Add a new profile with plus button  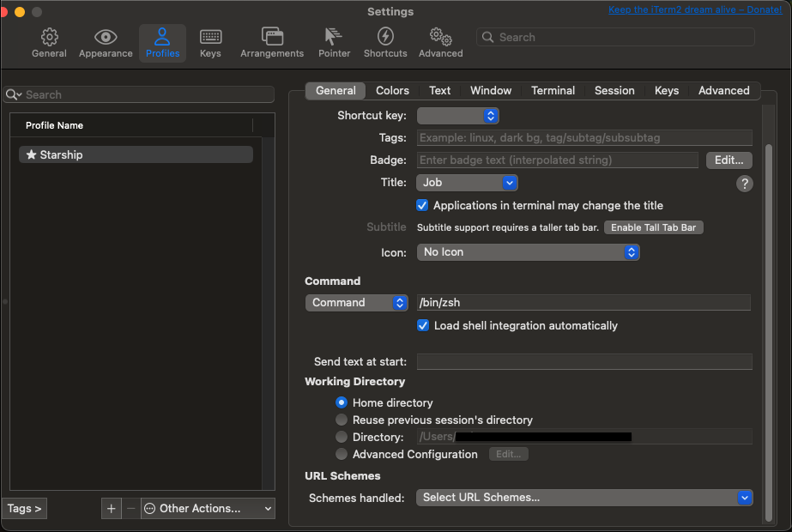(x=112, y=508)
